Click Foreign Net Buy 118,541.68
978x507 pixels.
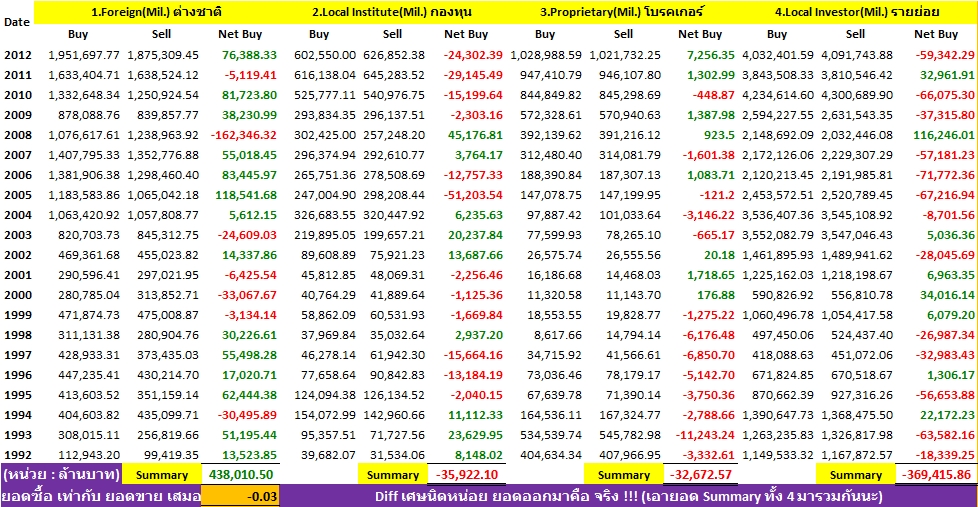(246, 195)
